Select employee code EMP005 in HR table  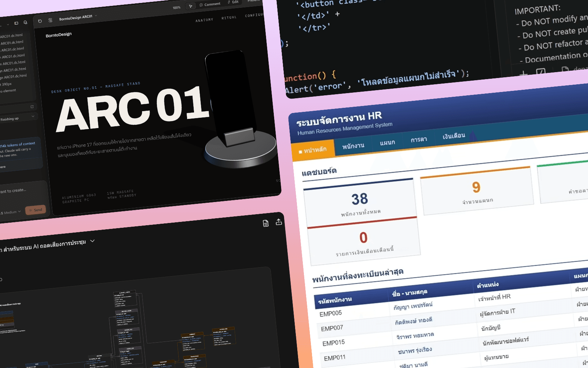click(331, 314)
